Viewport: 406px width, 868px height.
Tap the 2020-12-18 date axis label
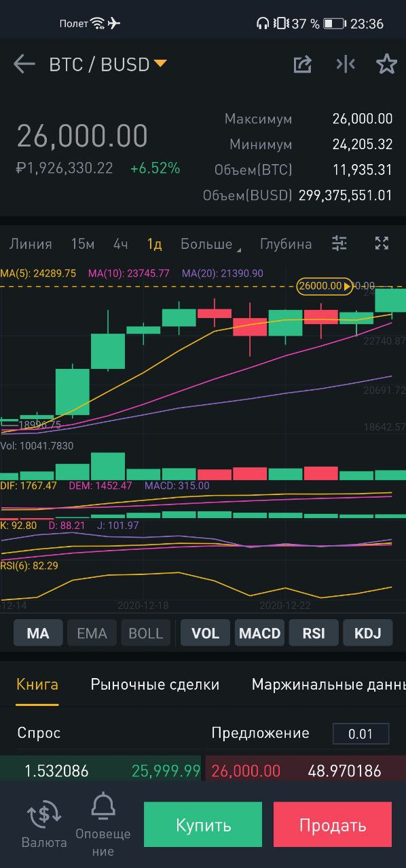143,604
